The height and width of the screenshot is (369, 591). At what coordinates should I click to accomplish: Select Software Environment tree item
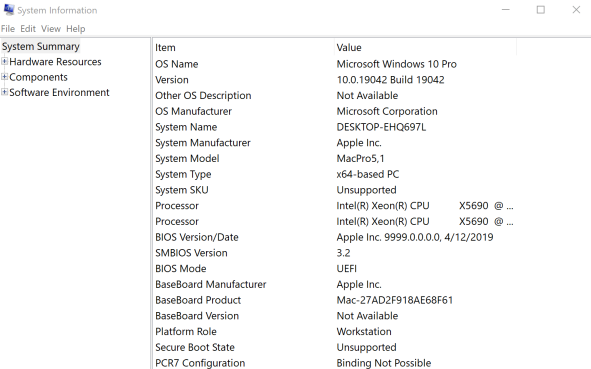tap(59, 93)
